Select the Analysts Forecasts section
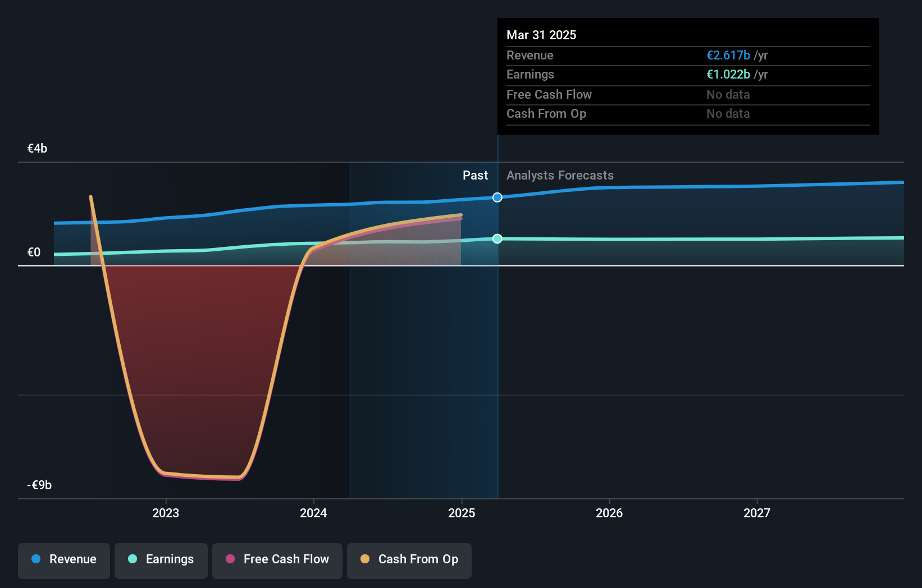 [x=560, y=175]
